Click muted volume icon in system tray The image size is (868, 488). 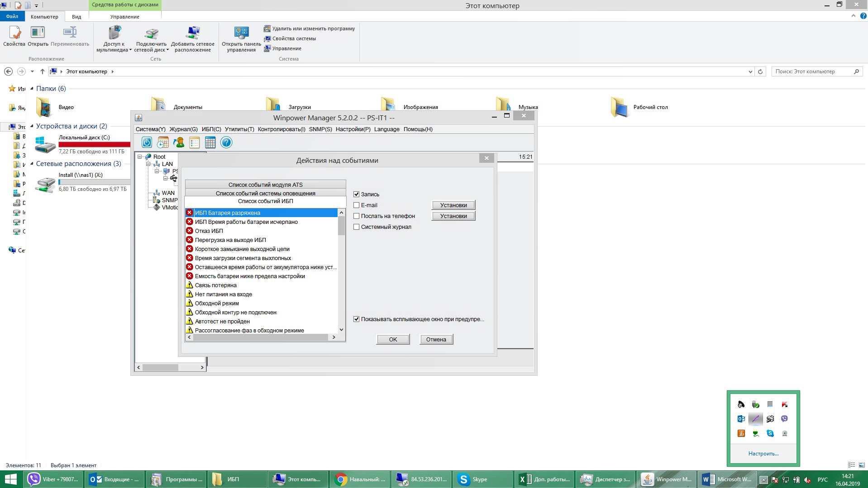[x=807, y=480]
